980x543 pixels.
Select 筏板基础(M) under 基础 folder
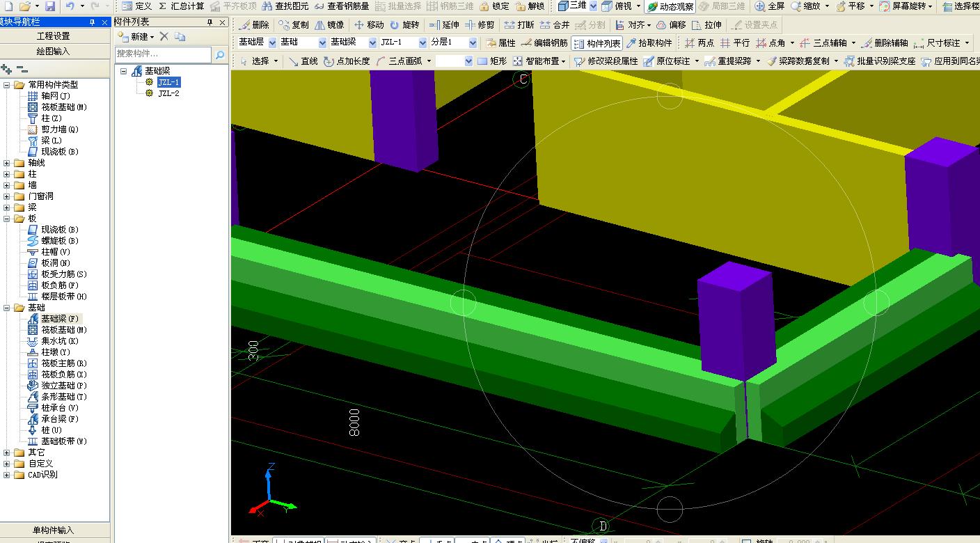pyautogui.click(x=56, y=330)
